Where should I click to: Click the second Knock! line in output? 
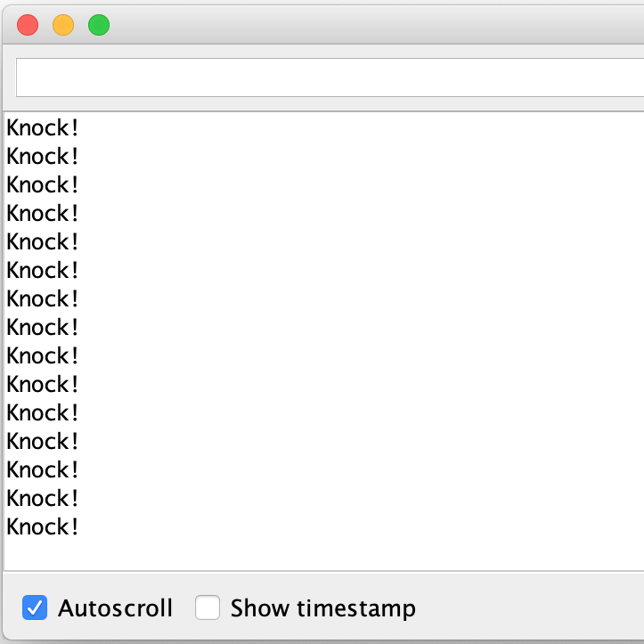pos(42,157)
